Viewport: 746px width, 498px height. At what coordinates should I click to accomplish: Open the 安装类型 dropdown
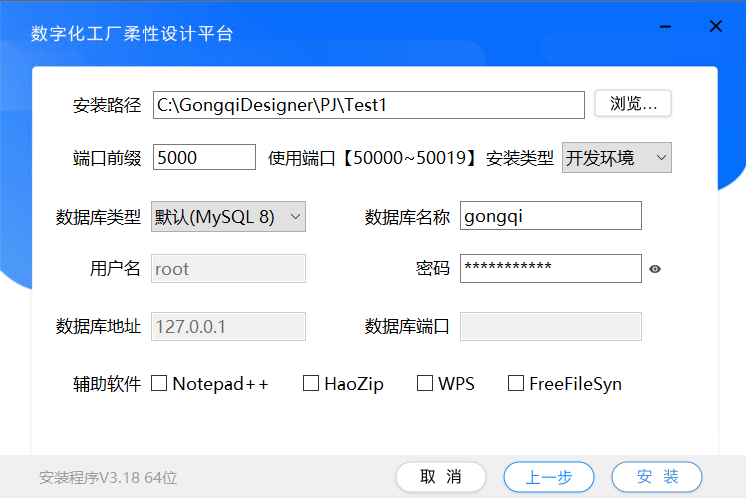coord(616,158)
